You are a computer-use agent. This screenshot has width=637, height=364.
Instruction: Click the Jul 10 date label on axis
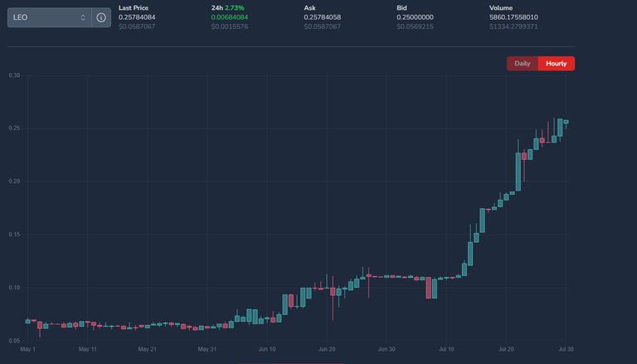446,349
